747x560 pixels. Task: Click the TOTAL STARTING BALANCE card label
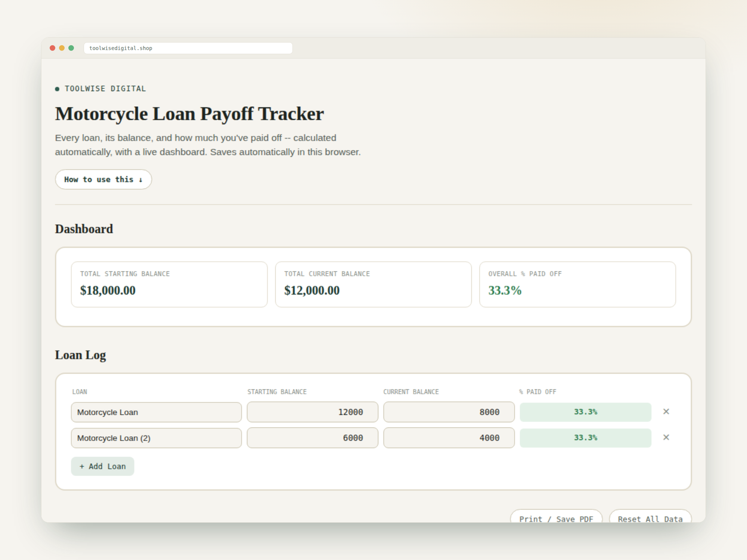click(125, 274)
